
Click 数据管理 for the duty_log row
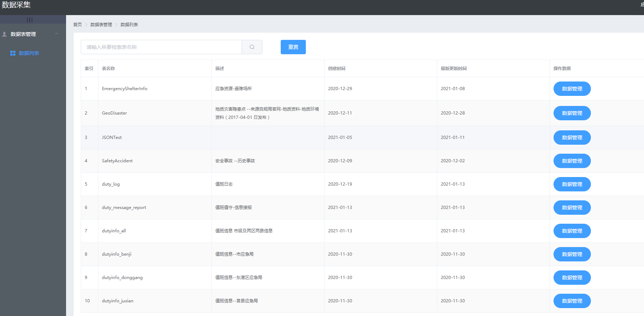pyautogui.click(x=572, y=184)
